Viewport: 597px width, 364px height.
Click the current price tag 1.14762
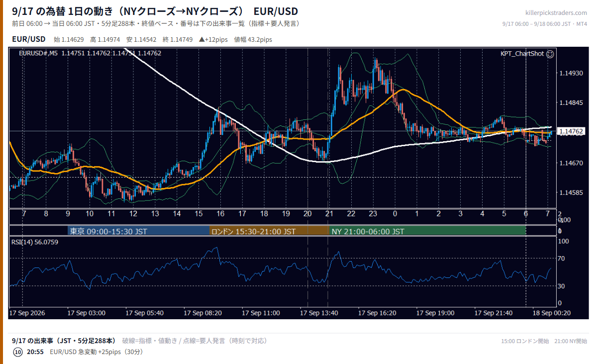pyautogui.click(x=571, y=132)
